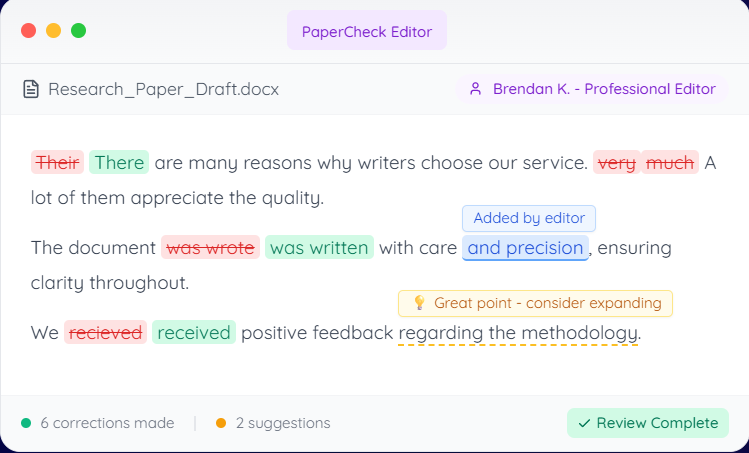Click the editor user profile icon

[x=476, y=89]
